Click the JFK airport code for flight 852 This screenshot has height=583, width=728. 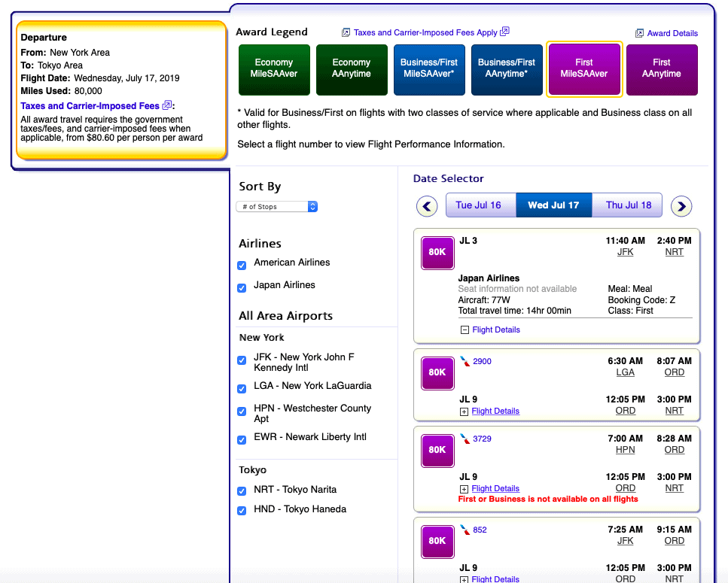[625, 540]
